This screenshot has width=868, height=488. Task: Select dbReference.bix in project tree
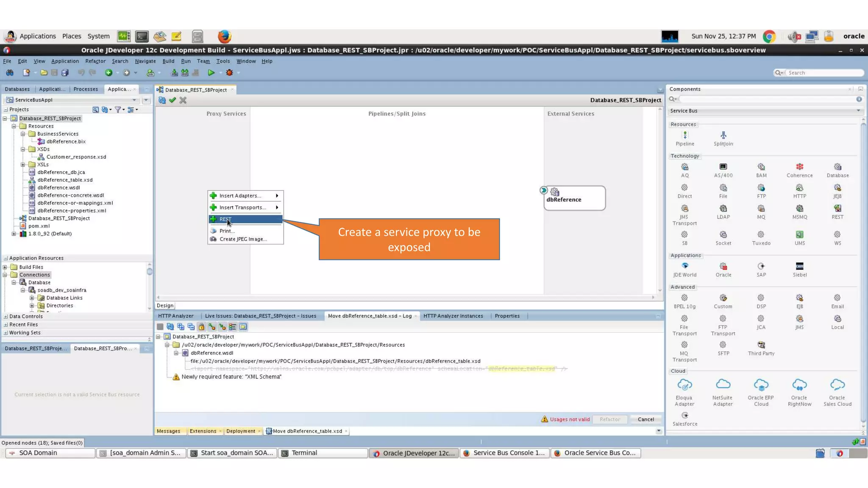pyautogui.click(x=66, y=141)
